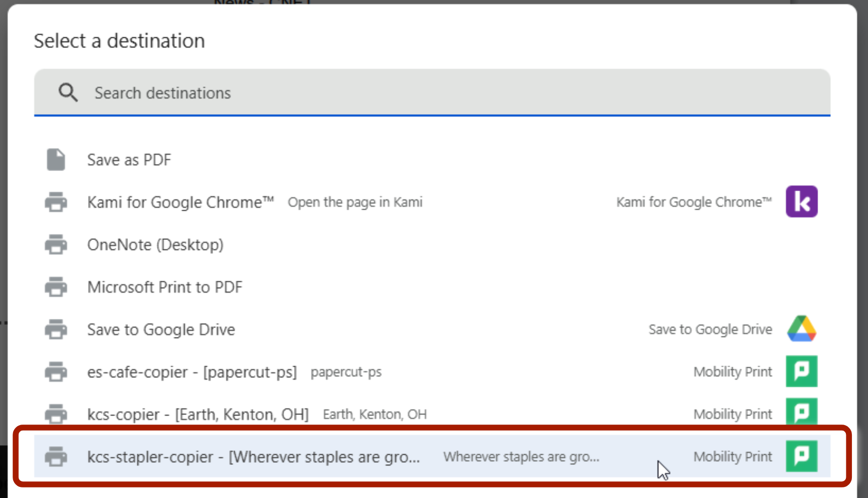Click the gray 'Earth, Kenton, OH' location text
Image resolution: width=868 pixels, height=498 pixels.
click(x=375, y=414)
